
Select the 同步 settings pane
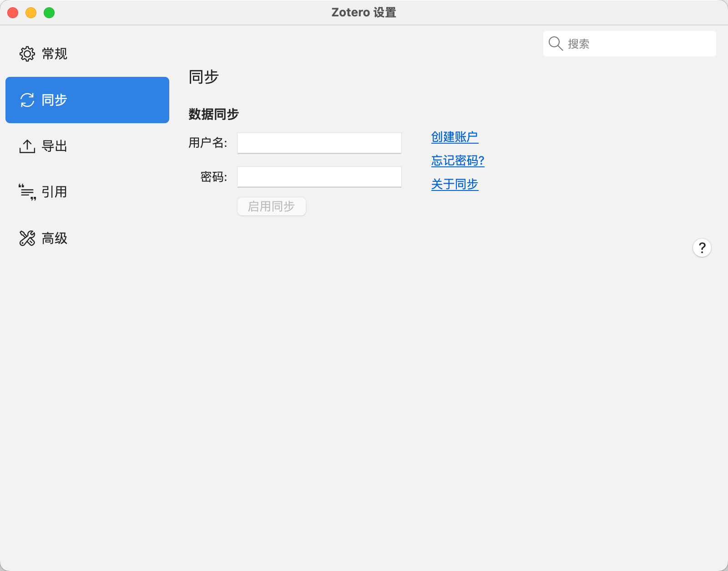(87, 100)
